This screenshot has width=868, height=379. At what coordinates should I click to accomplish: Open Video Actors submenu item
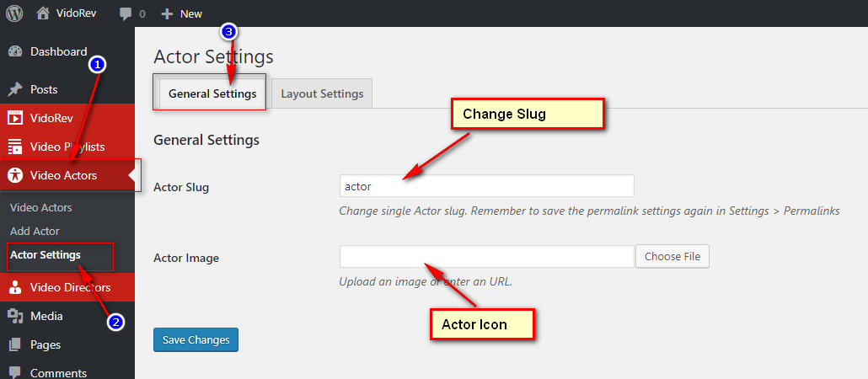tap(41, 207)
